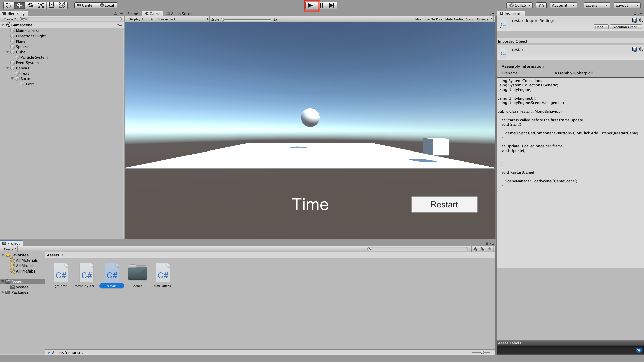Screen dimensions: 644x362
Task: Click the Step frame button
Action: pyautogui.click(x=332, y=5)
